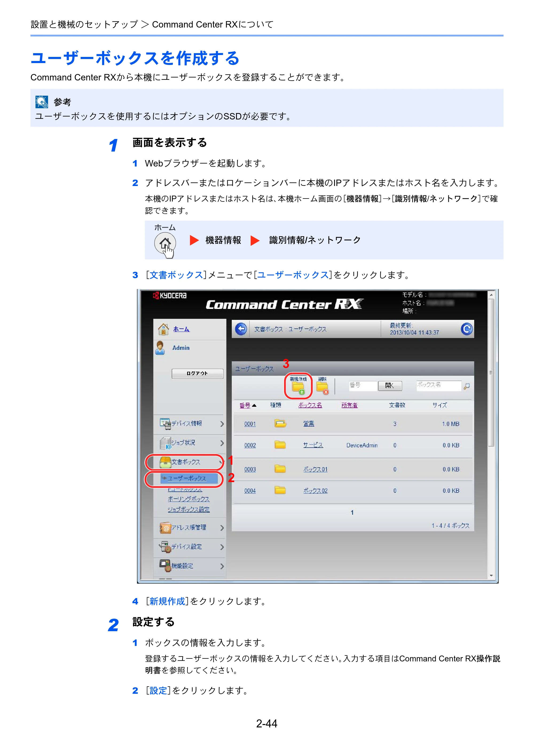Click the folder icon in row 0004

pos(280,490)
